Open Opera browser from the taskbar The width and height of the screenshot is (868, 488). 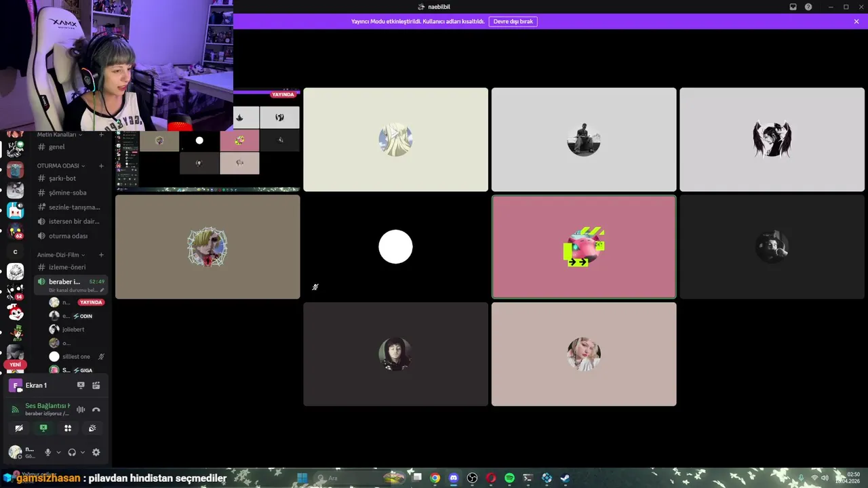point(491,478)
